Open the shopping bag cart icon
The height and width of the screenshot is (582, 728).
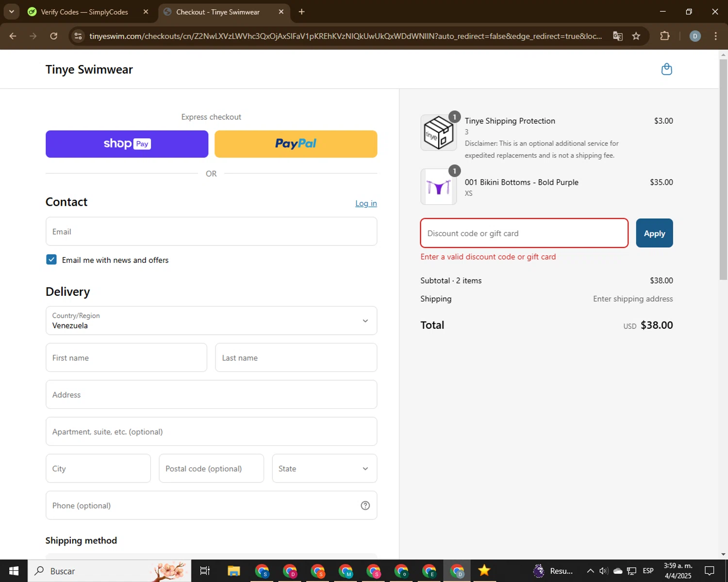667,69
